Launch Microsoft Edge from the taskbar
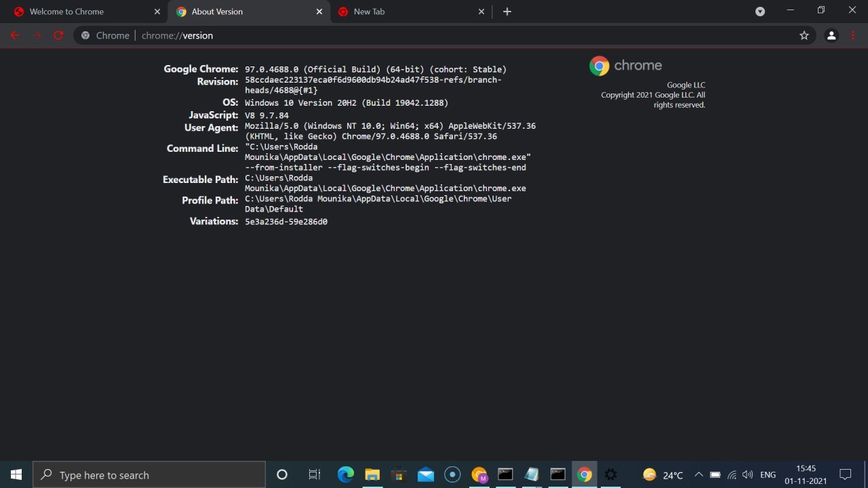The image size is (868, 488). (x=346, y=474)
